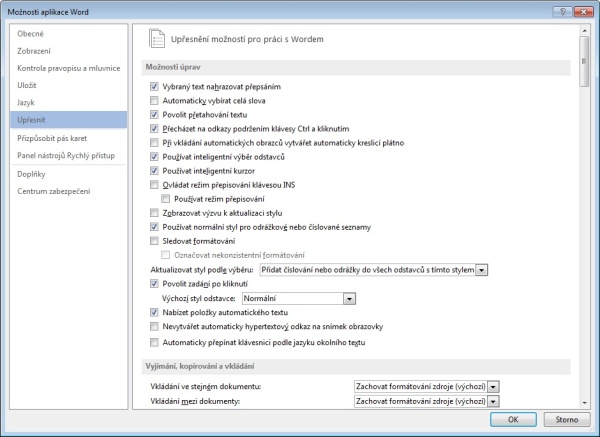Click the document icon beside Upřesnění heading
Screen dimensions: 600x437
click(x=157, y=39)
